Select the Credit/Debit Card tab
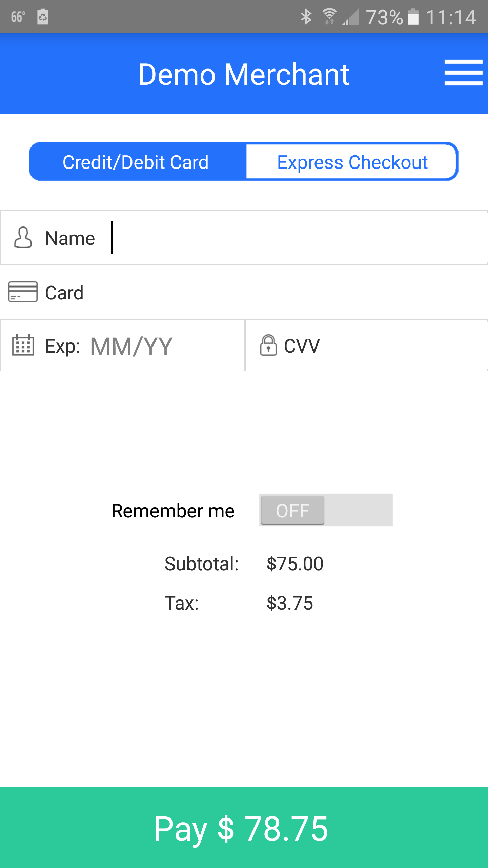The height and width of the screenshot is (868, 488). [x=136, y=162]
